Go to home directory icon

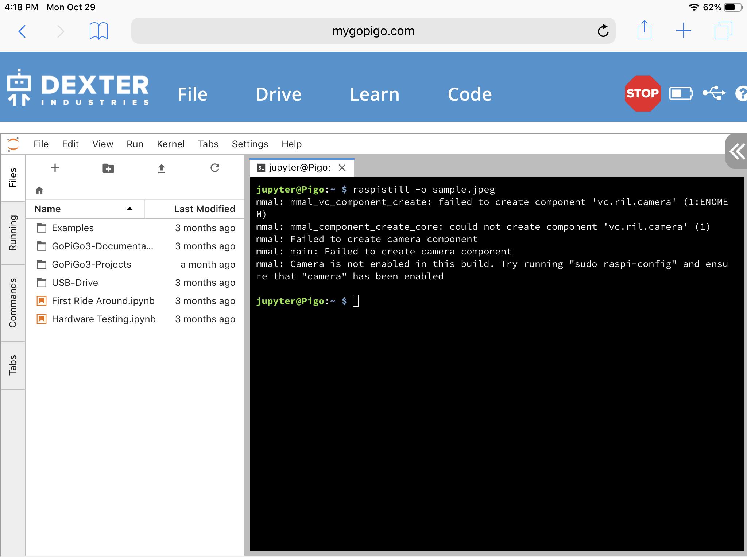click(x=39, y=190)
